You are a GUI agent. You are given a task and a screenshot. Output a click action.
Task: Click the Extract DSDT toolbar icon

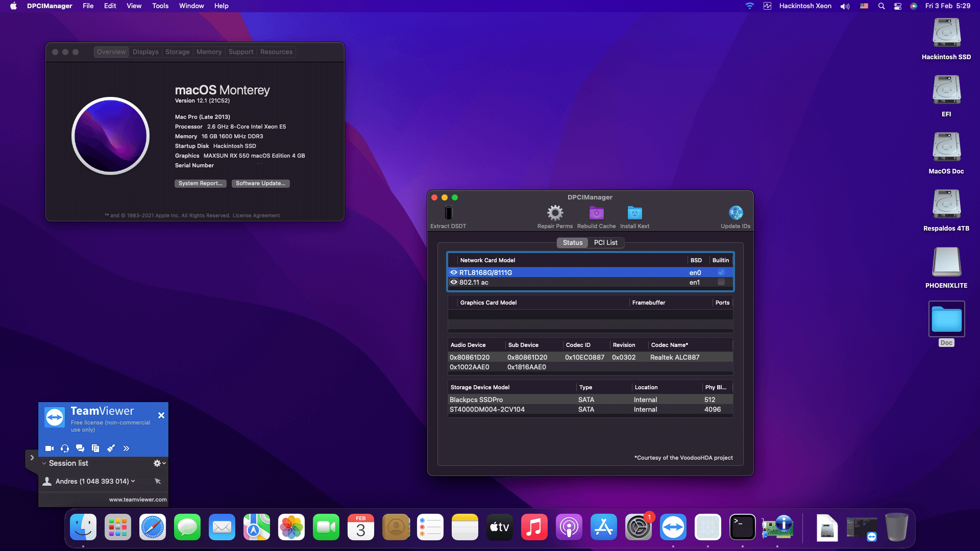448,213
